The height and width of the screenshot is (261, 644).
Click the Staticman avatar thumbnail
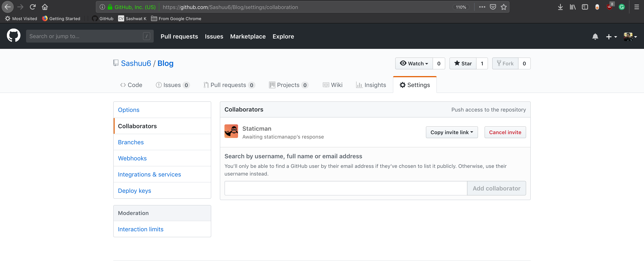coord(231,131)
